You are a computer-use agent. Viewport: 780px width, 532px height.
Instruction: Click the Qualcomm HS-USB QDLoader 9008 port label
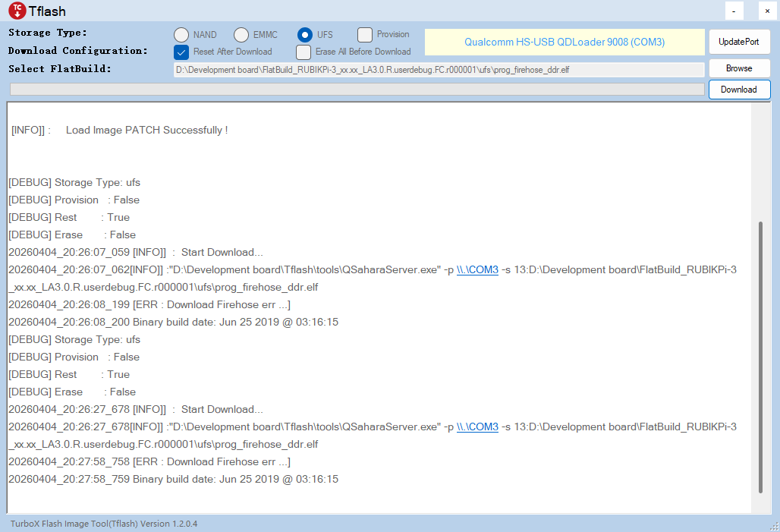click(565, 42)
